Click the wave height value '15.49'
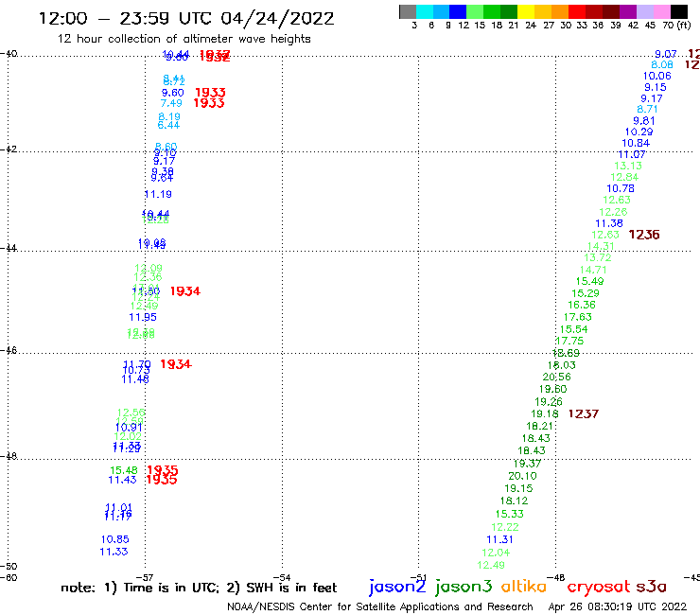 [x=589, y=281]
